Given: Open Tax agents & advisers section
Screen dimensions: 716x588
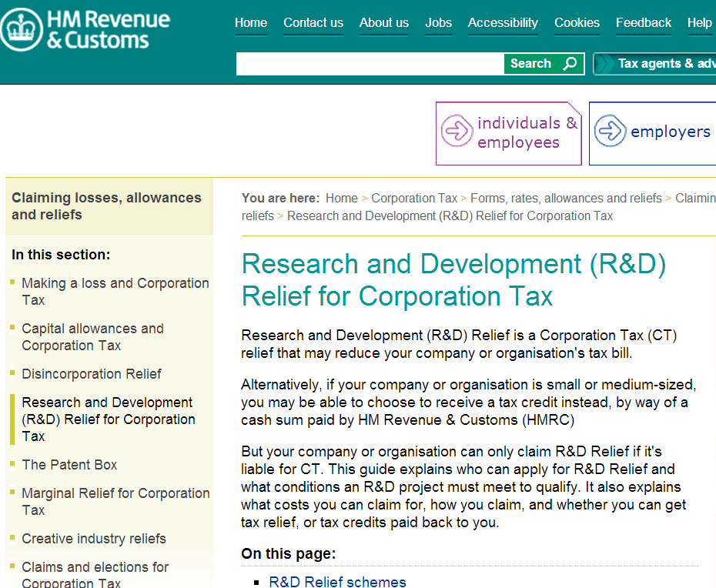Looking at the screenshot, I should (x=655, y=63).
